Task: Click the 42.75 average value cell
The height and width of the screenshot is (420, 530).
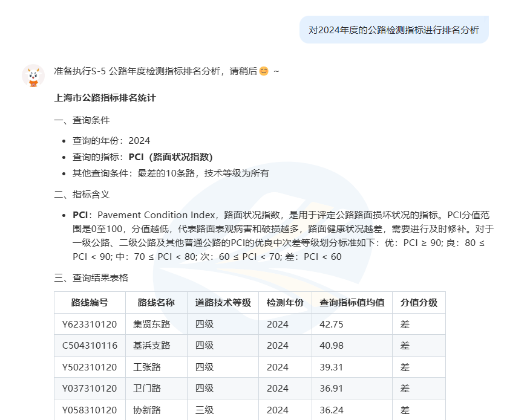Action: tap(332, 325)
